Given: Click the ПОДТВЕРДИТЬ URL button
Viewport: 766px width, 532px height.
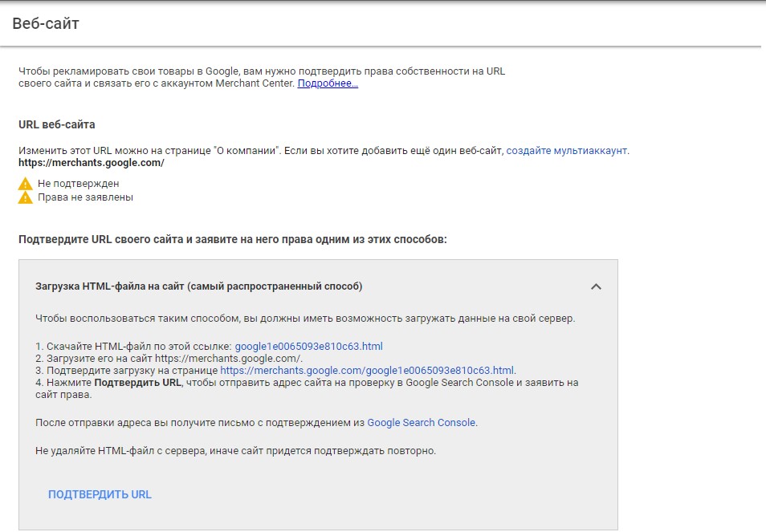Looking at the screenshot, I should [100, 494].
